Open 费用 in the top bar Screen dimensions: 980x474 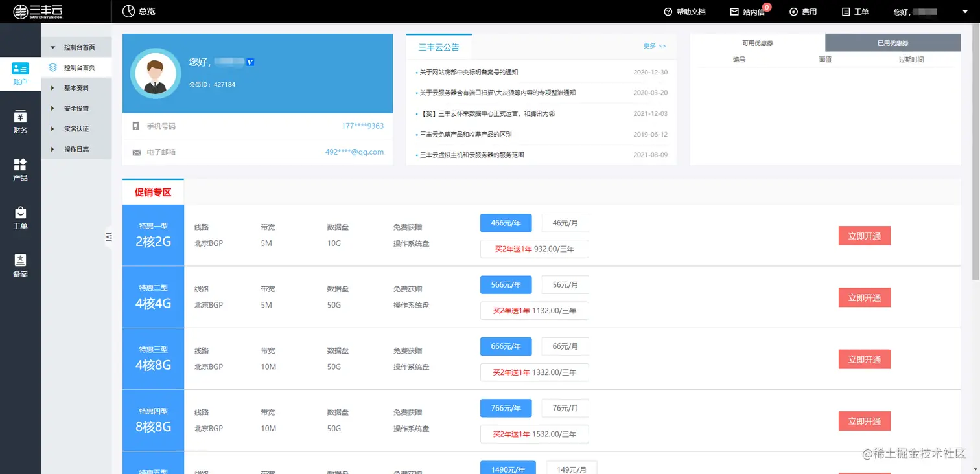803,12
